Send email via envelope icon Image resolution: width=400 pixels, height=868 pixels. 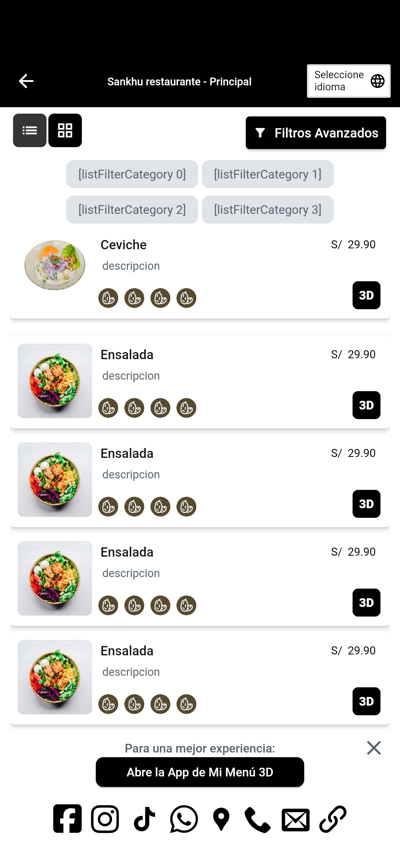click(x=296, y=820)
